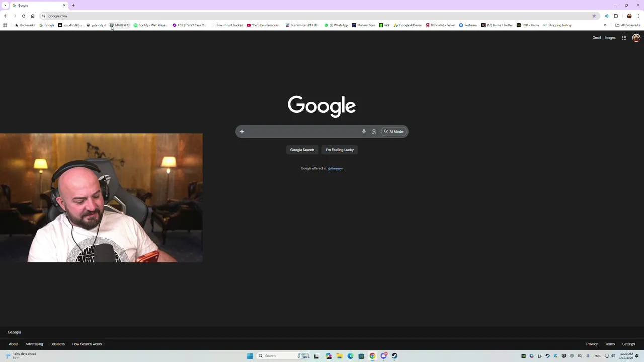
Task: Search by image with the lens icon
Action: [374, 132]
